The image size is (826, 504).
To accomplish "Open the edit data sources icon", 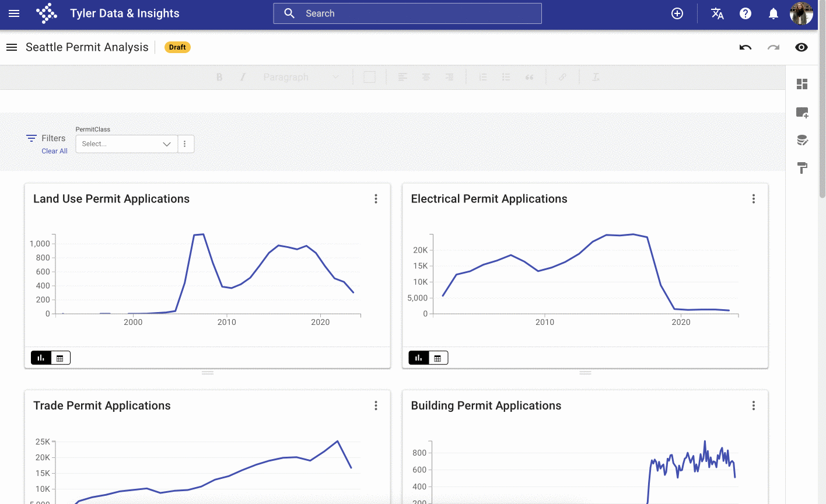I will [x=802, y=140].
